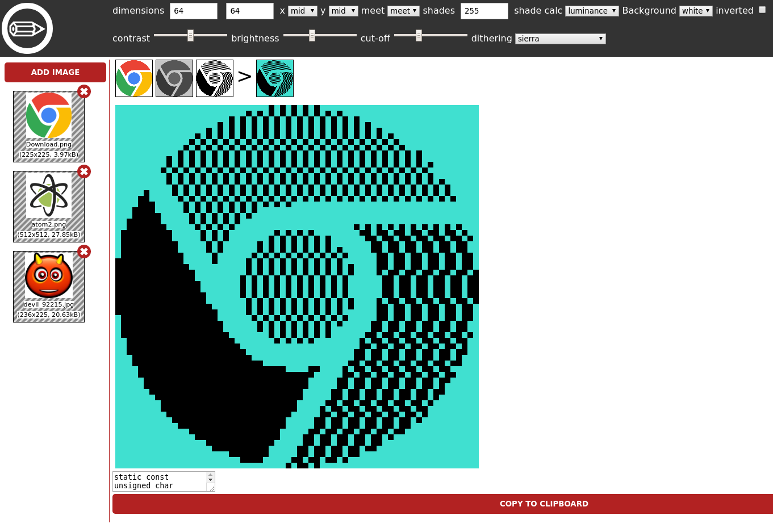Click the contrast slider handle
The width and height of the screenshot is (773, 532).
coord(189,35)
